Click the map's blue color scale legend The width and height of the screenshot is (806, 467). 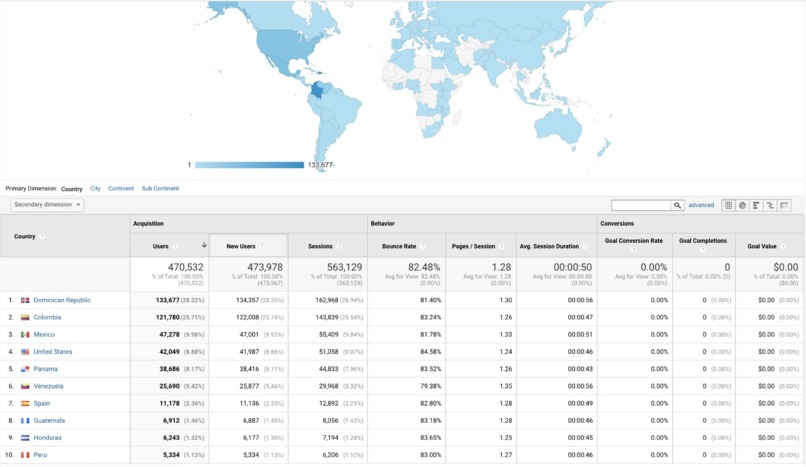point(249,165)
